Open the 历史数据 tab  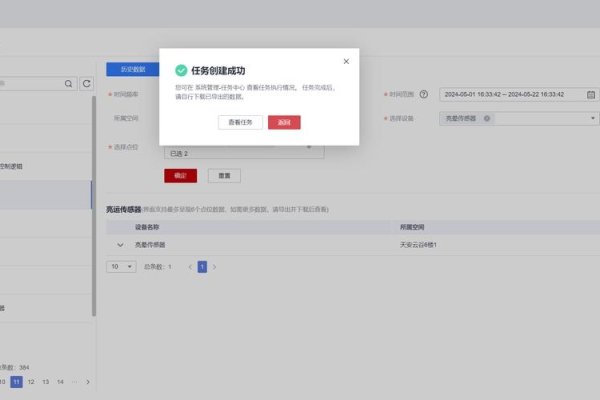(133, 69)
